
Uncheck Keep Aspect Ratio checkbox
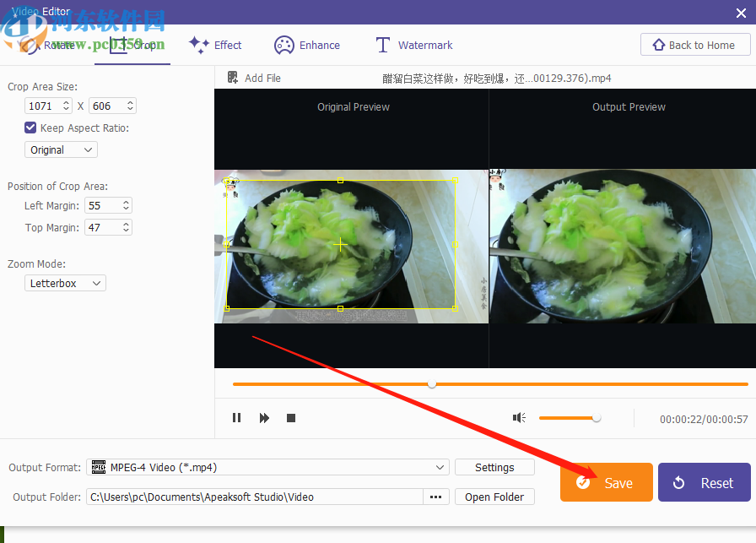pyautogui.click(x=30, y=128)
